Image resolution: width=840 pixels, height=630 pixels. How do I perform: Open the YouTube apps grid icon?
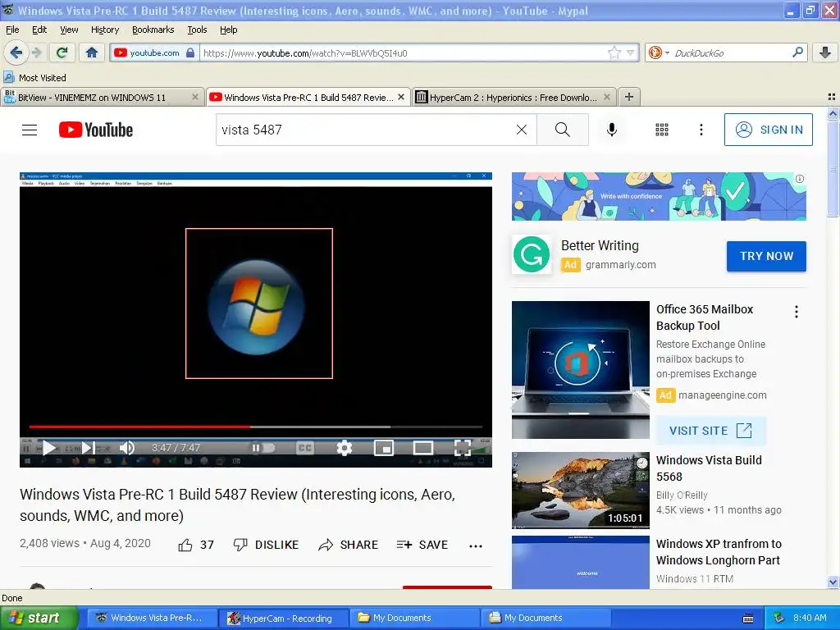pos(662,130)
